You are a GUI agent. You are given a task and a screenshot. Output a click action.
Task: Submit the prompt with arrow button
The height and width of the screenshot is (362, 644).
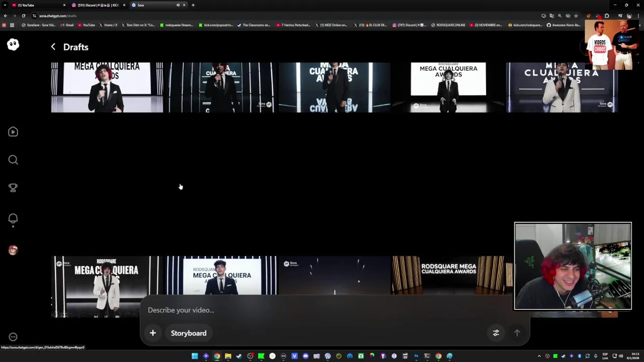(517, 333)
